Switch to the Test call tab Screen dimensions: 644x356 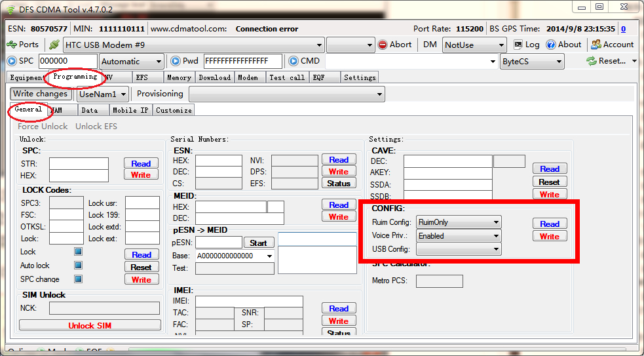point(287,77)
